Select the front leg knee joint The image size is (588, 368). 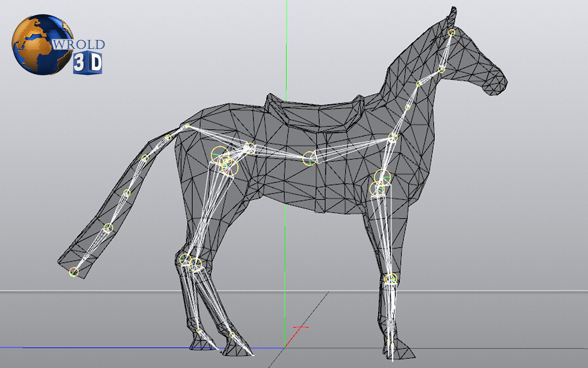point(391,279)
